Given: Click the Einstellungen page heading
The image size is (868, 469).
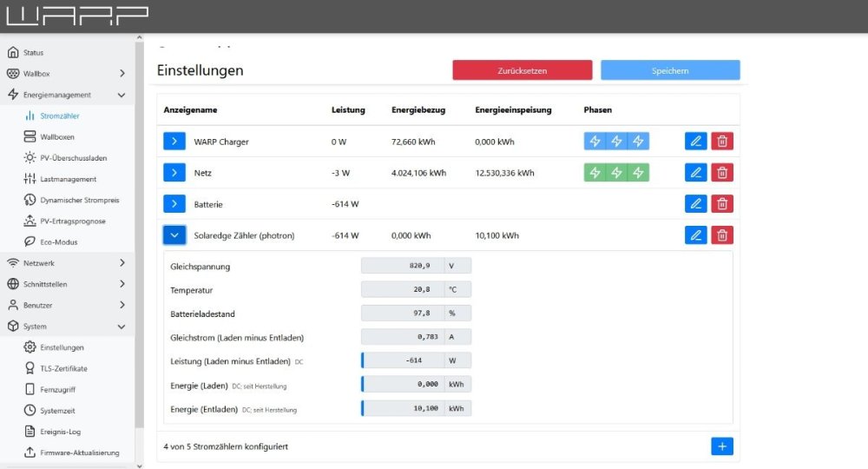Looking at the screenshot, I should [200, 70].
